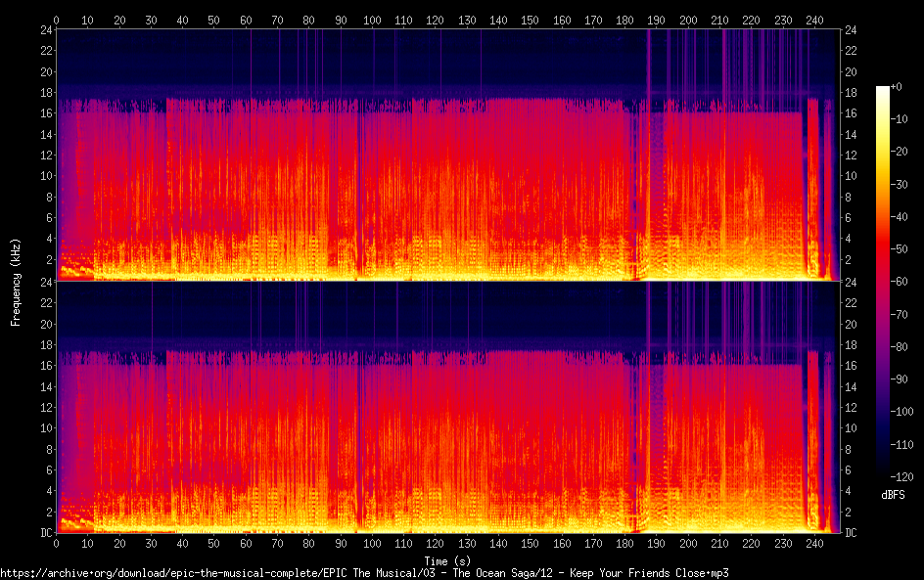Click the upper channel spectrogram plot area
Image resolution: width=924 pixels, height=580 pixels.
point(445,155)
